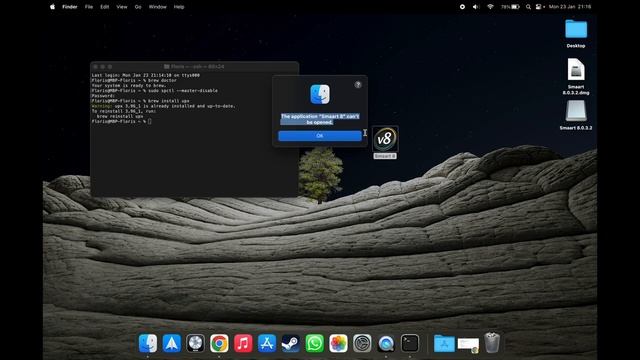Open the Help menu
640x360 pixels.
(x=179, y=7)
